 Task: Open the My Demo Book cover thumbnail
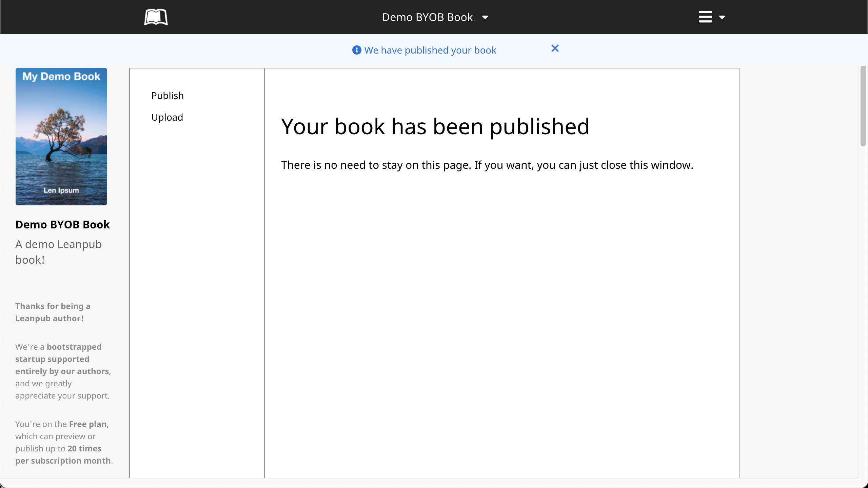point(61,136)
